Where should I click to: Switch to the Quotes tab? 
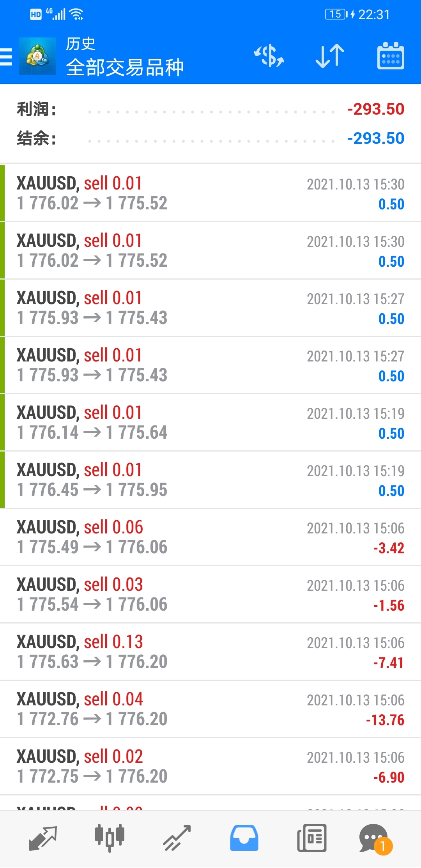(43, 838)
